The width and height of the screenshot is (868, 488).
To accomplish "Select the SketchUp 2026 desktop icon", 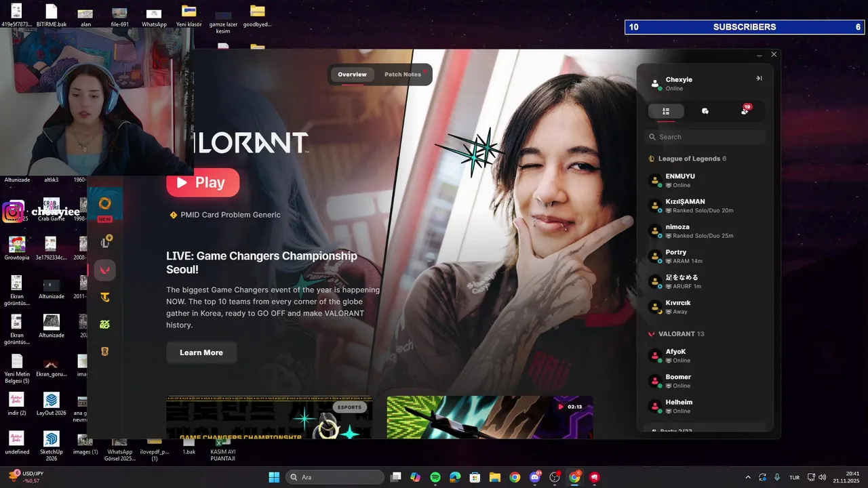I will click(x=51, y=446).
